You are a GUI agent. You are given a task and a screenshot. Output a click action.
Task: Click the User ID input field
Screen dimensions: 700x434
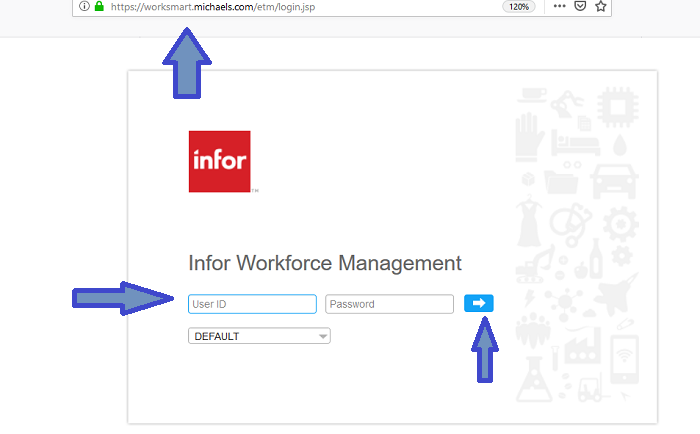[x=252, y=304]
